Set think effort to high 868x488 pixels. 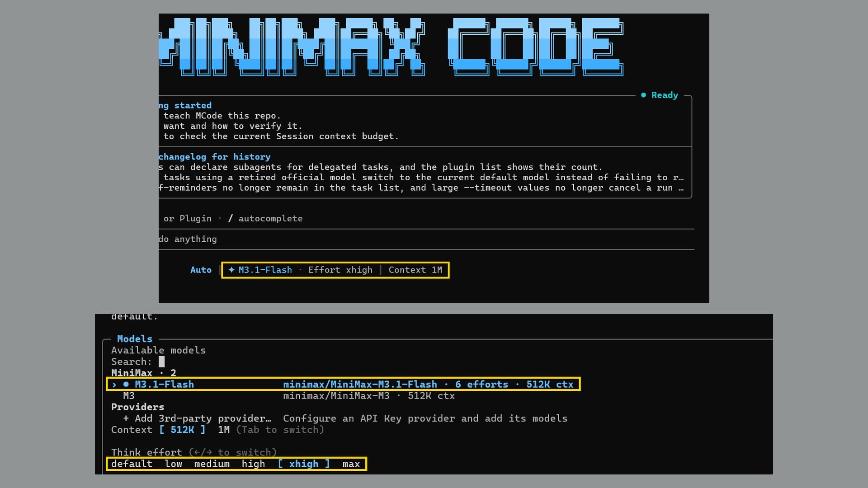click(253, 464)
